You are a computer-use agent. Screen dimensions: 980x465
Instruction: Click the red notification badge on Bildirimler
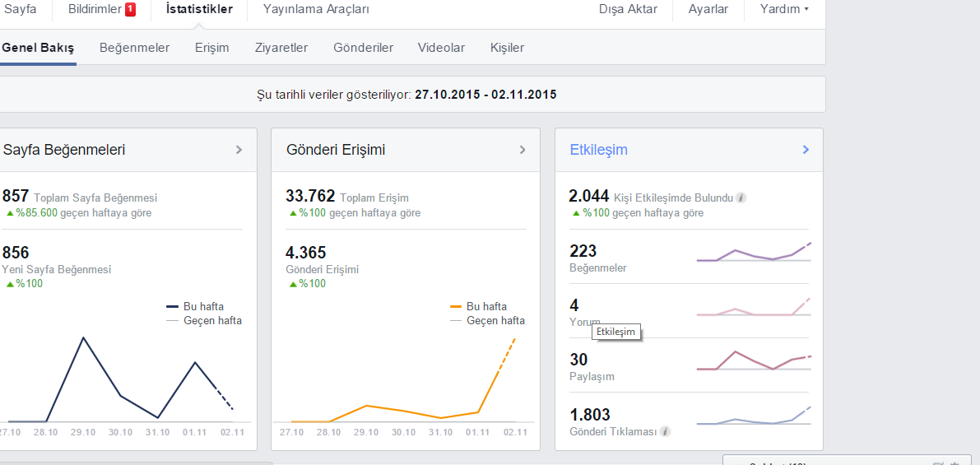coord(130,9)
